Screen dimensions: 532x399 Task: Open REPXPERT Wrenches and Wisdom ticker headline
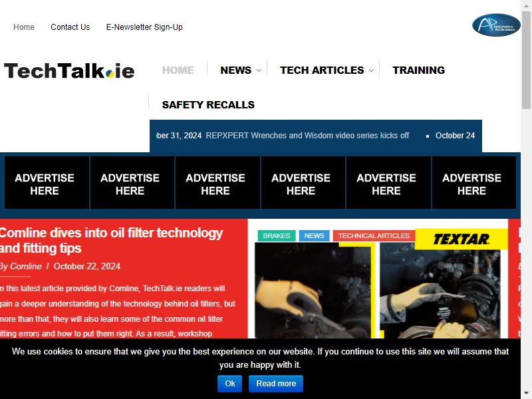307,136
